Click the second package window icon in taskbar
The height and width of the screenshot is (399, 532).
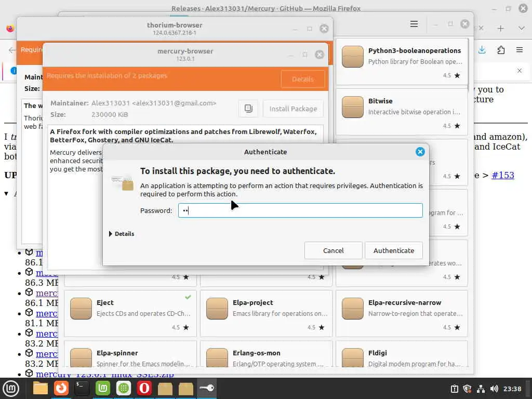[x=186, y=389]
